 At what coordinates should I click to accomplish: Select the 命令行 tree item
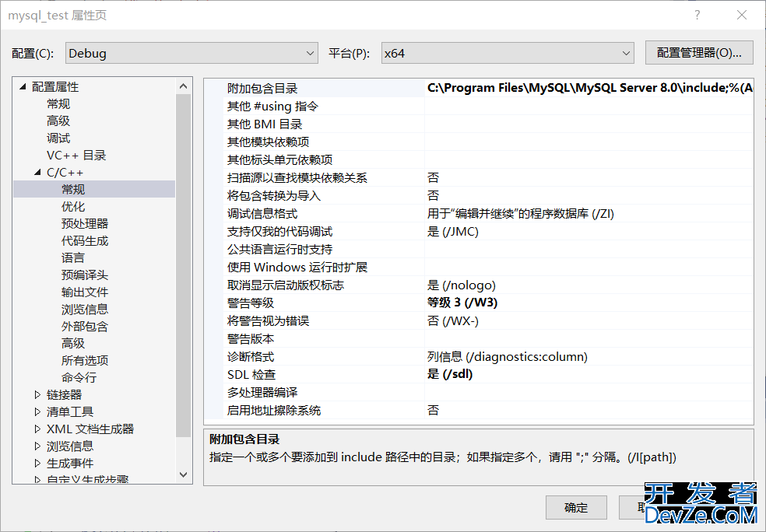tap(79, 377)
